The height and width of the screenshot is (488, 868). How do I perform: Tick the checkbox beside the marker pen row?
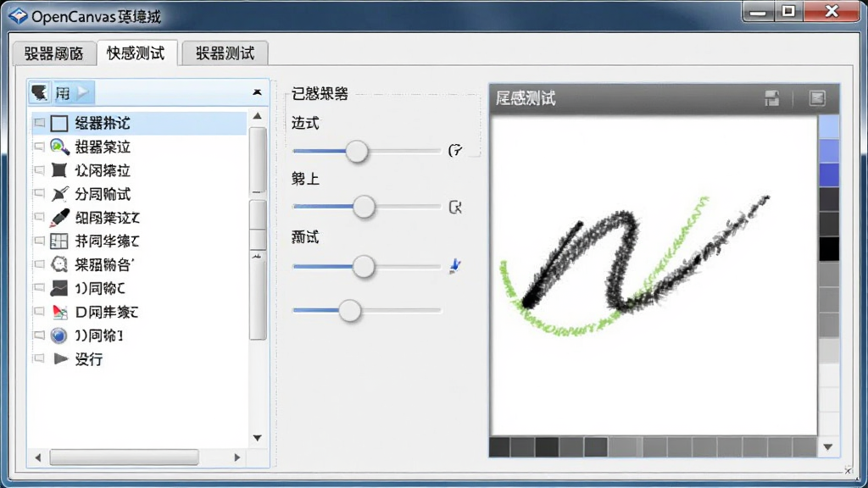[x=39, y=218]
